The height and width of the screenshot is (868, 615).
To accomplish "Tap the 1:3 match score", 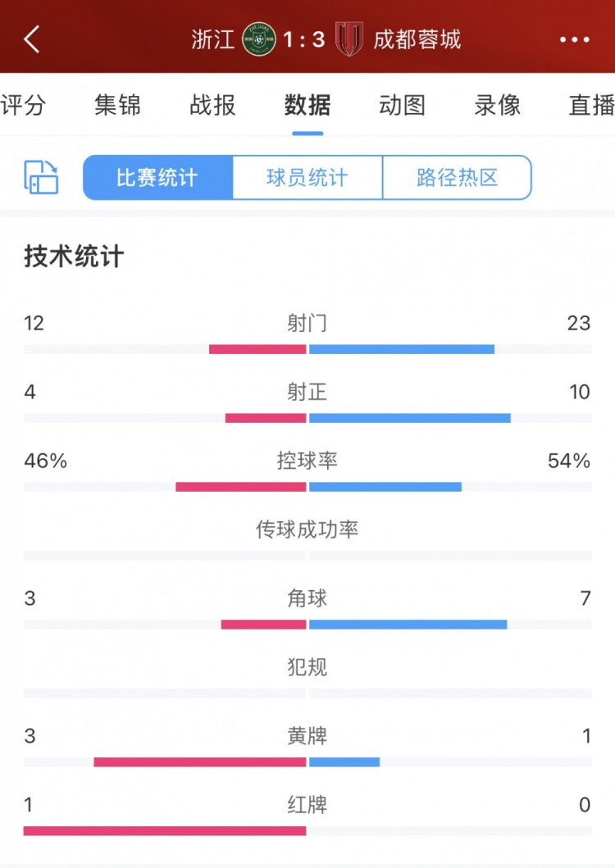I will coord(303,39).
